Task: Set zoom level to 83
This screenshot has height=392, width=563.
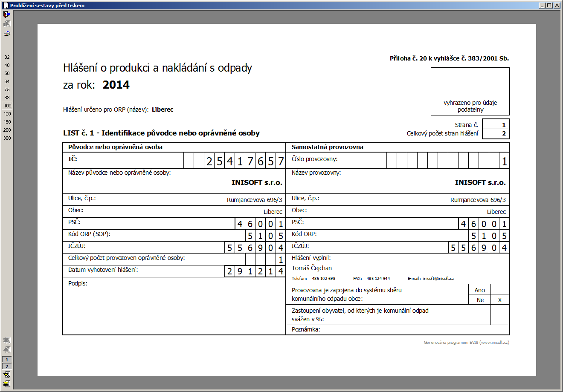Action: 7,98
